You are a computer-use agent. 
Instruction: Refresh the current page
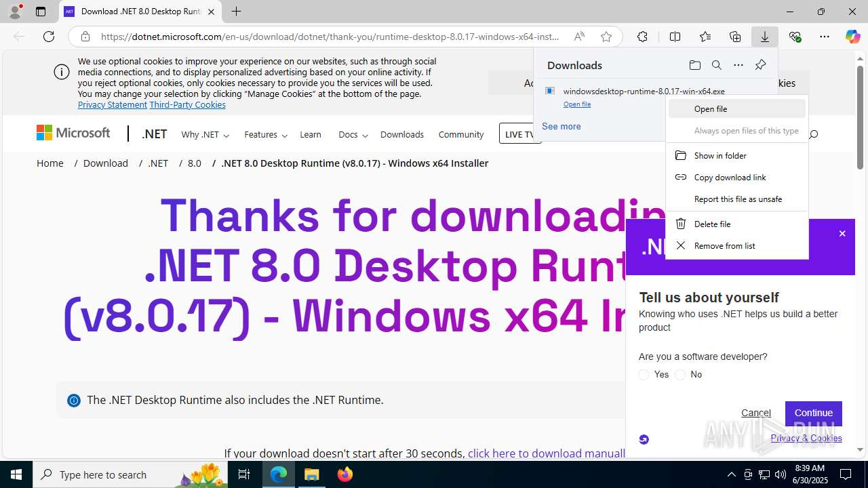[49, 37]
